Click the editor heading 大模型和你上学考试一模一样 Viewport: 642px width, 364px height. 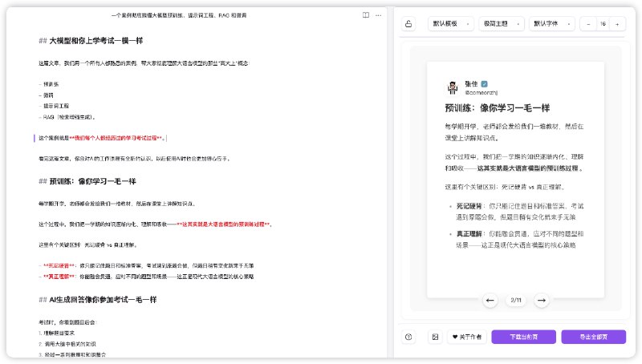(95, 41)
